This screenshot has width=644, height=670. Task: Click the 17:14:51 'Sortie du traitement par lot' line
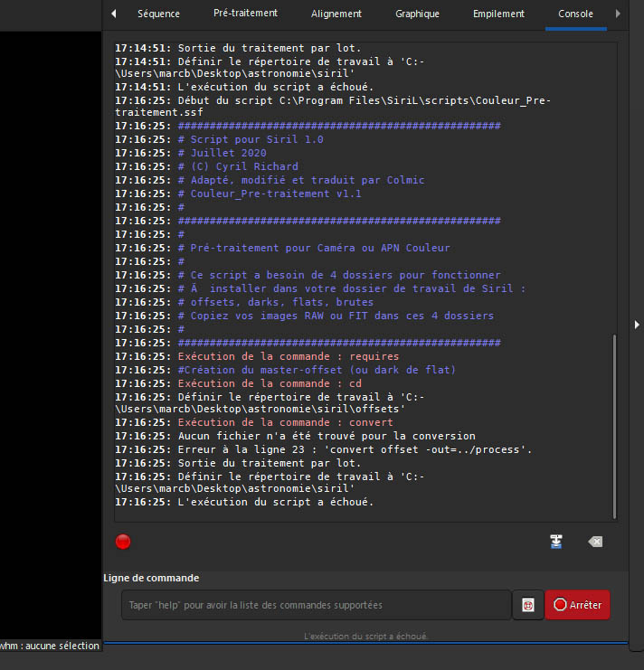pos(238,48)
